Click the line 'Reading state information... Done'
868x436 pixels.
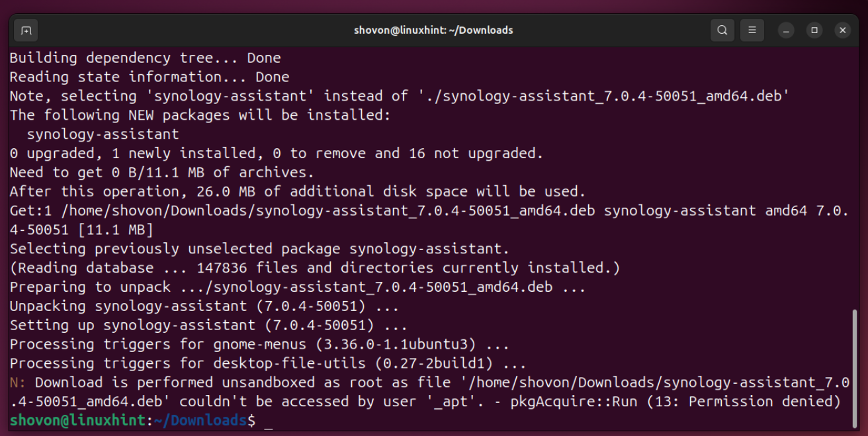point(150,77)
